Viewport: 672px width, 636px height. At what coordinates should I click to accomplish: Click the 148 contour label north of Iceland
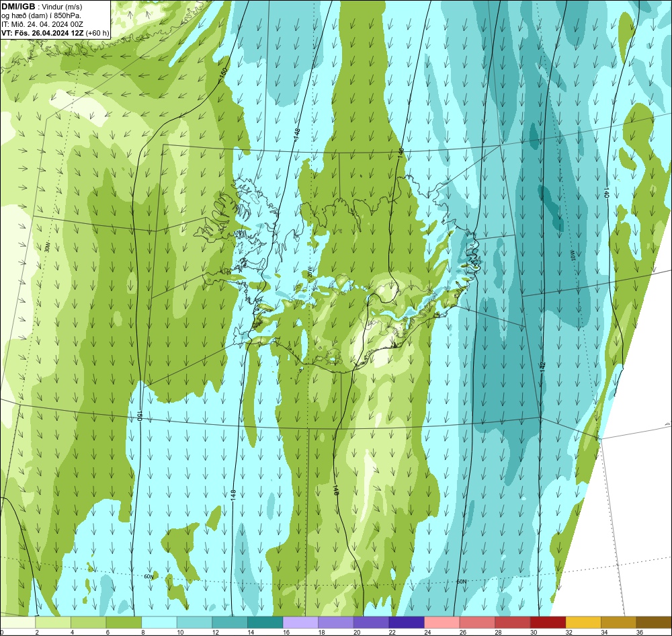(296, 134)
